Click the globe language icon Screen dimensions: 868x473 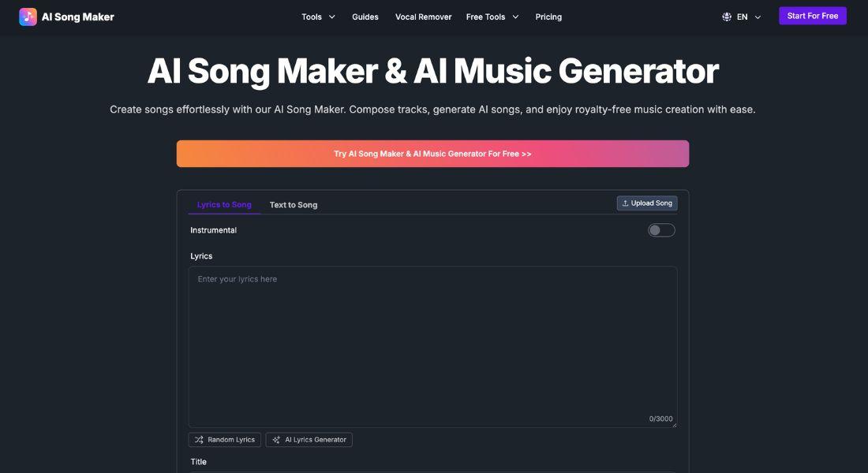[727, 17]
